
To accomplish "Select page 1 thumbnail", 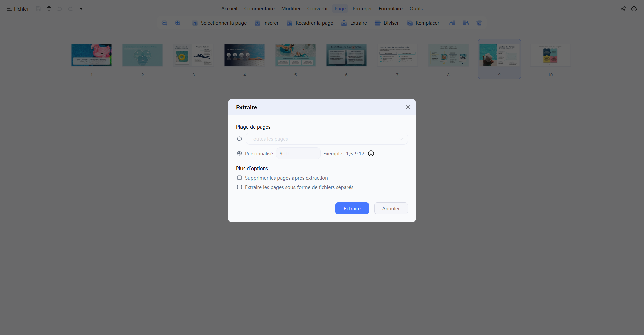I will click(x=92, y=55).
